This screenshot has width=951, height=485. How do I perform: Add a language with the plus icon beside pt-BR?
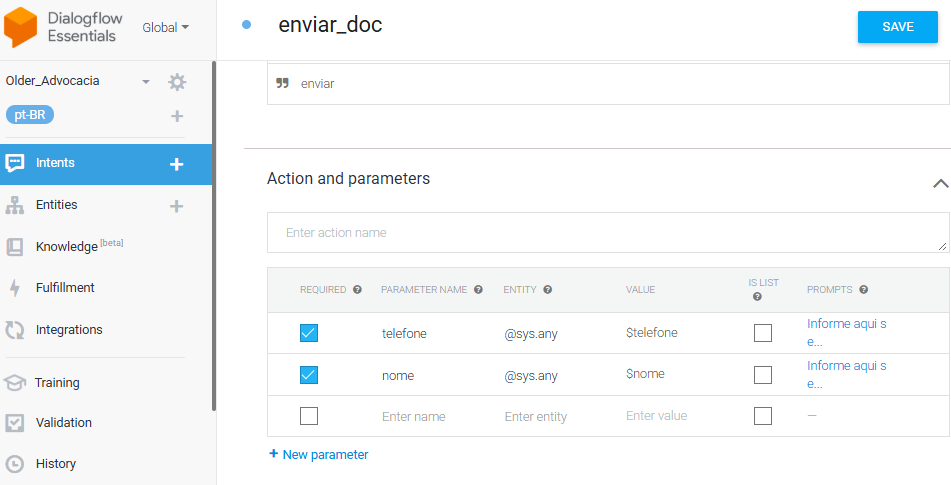point(177,116)
